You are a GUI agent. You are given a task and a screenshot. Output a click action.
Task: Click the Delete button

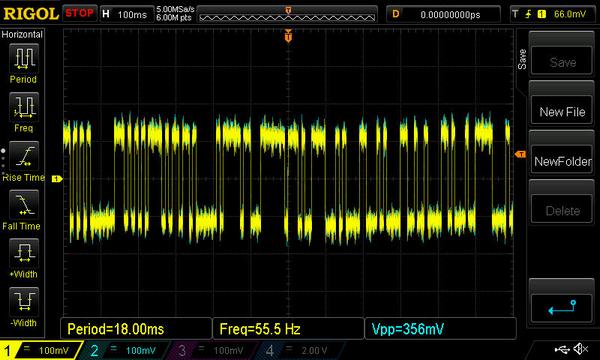click(562, 210)
